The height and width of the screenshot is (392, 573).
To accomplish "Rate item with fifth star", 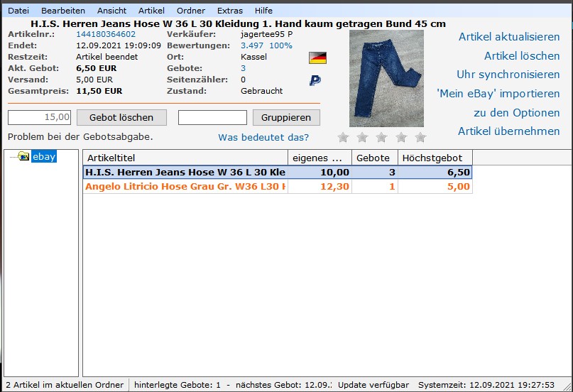I will tap(420, 137).
